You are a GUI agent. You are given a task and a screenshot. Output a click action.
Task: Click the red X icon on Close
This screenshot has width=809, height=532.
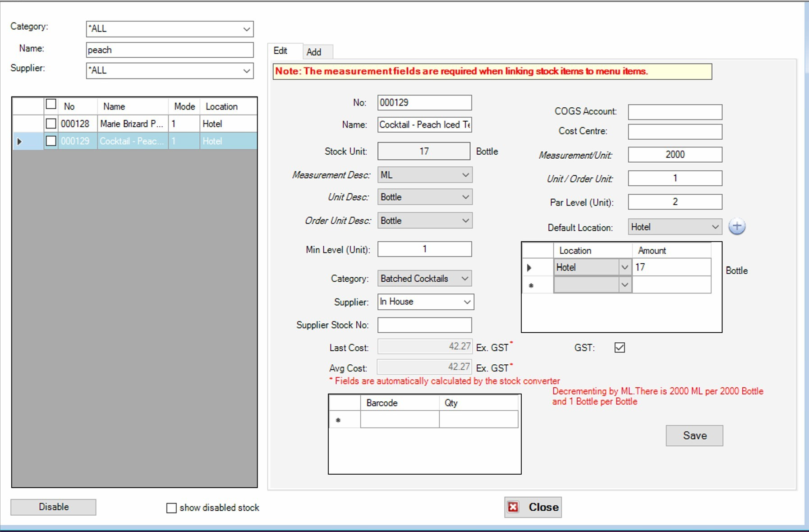513,507
